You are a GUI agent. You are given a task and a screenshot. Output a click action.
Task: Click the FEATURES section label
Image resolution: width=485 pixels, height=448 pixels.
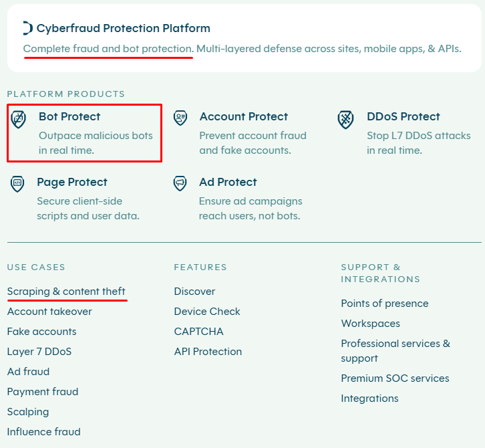(200, 267)
